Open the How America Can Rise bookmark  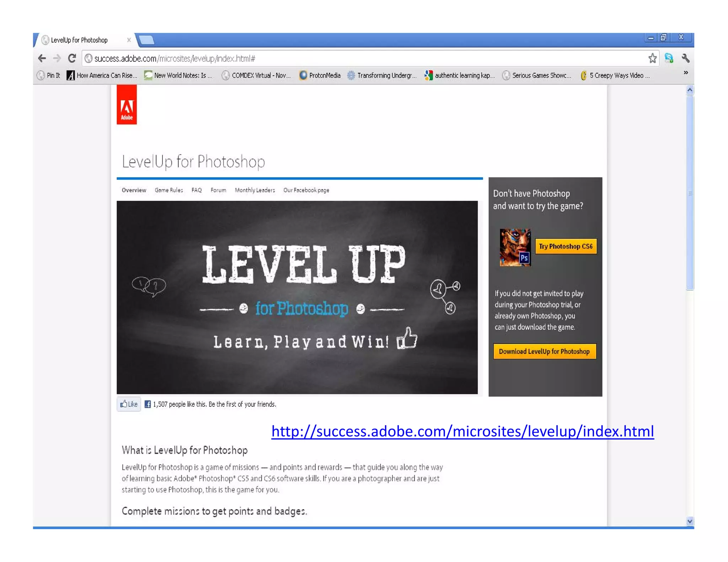(102, 75)
